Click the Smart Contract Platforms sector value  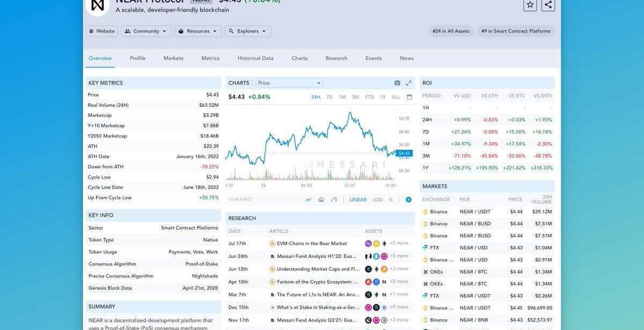pyautogui.click(x=189, y=228)
